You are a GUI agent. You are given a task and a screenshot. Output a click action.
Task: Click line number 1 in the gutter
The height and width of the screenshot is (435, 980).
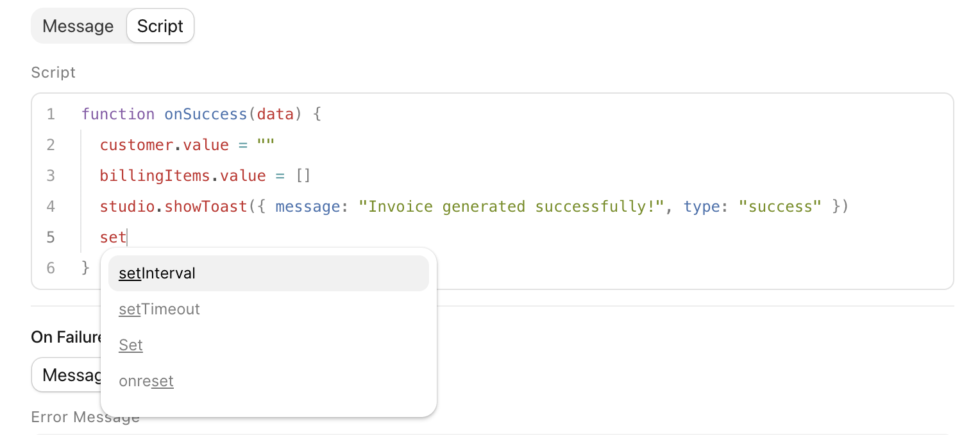click(51, 114)
